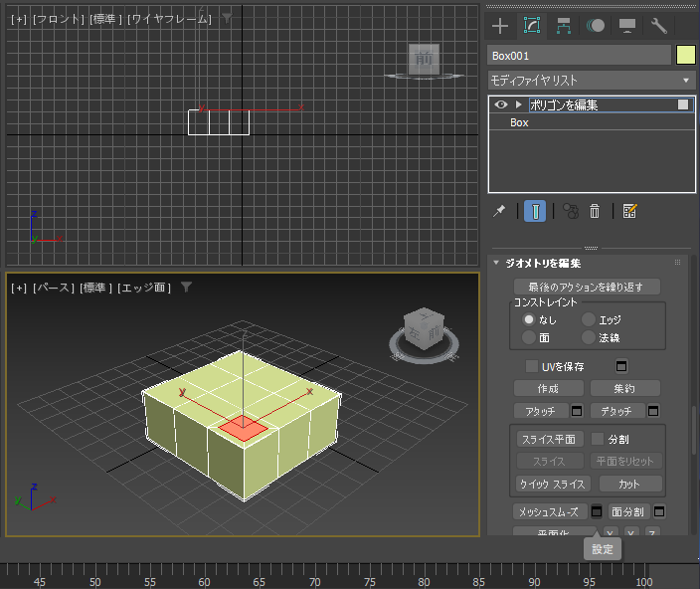The height and width of the screenshot is (589, 700).
Task: Open the [フロント] viewport view menu
Action: tap(59, 19)
